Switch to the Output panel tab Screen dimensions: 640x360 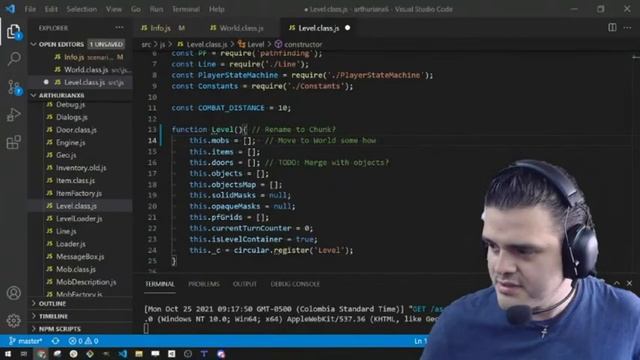[x=245, y=284]
